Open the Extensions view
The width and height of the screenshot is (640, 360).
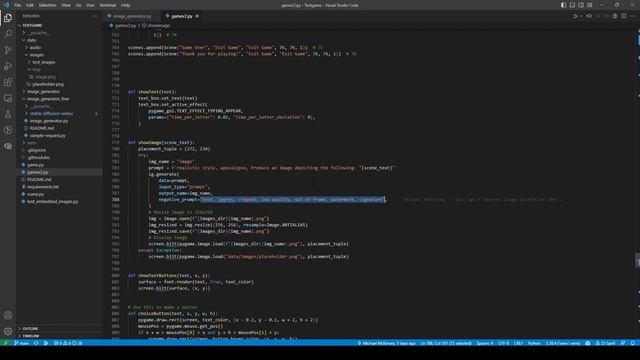click(8, 82)
